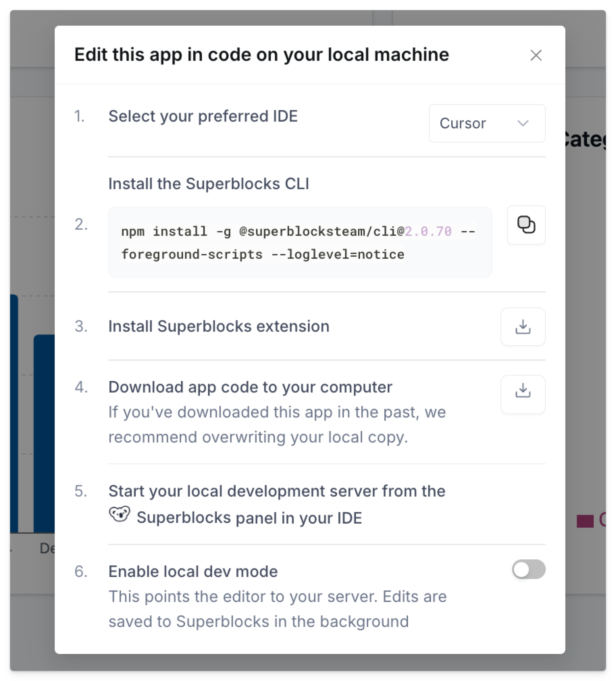Click 'recommend overwriting your local copy' note
Viewport: 616px width, 681px height.
(258, 437)
